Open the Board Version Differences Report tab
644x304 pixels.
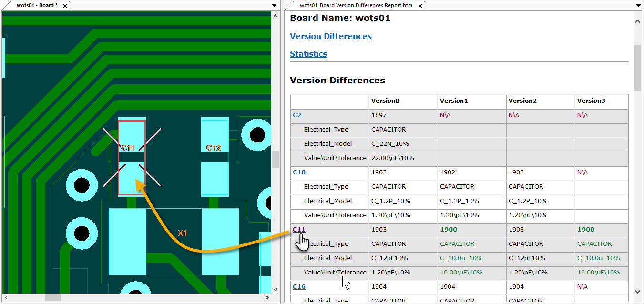pos(355,5)
